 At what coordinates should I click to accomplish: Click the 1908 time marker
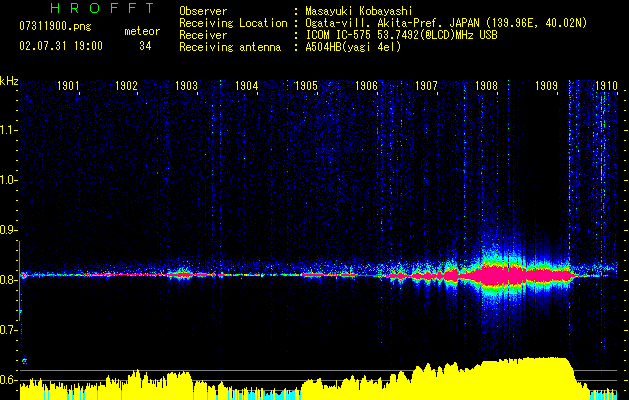[486, 85]
